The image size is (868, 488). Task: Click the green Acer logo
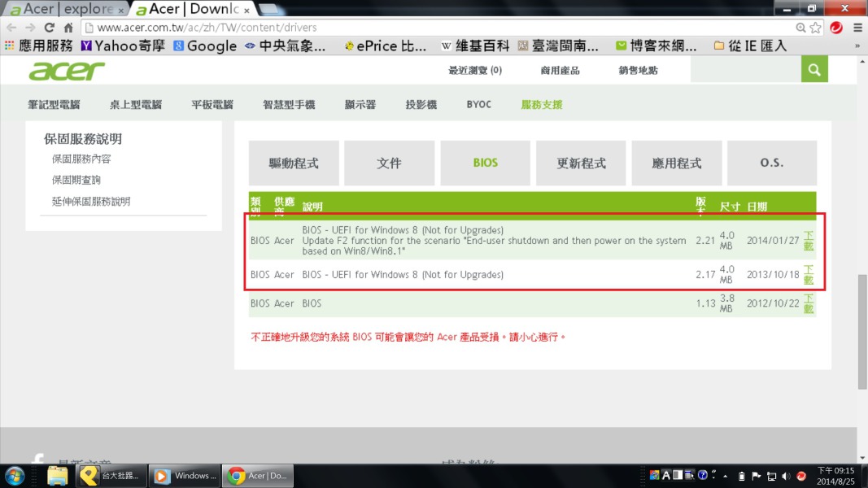[x=67, y=71]
